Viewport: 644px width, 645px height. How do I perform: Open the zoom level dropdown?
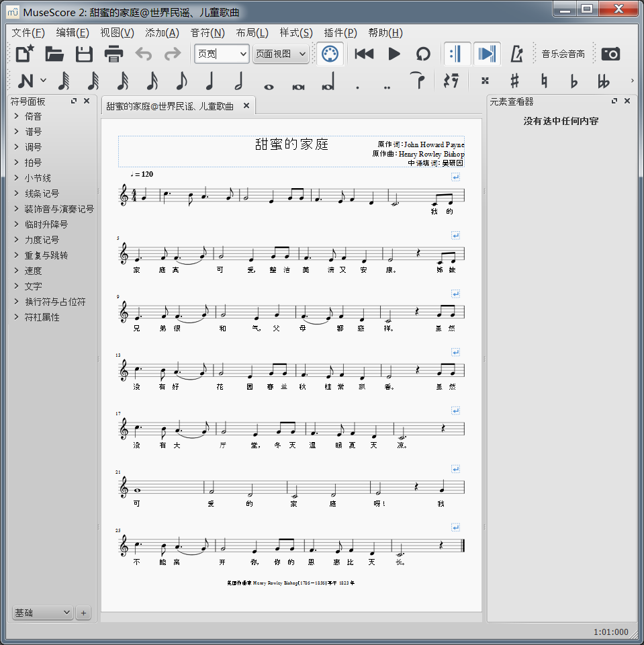pos(222,54)
